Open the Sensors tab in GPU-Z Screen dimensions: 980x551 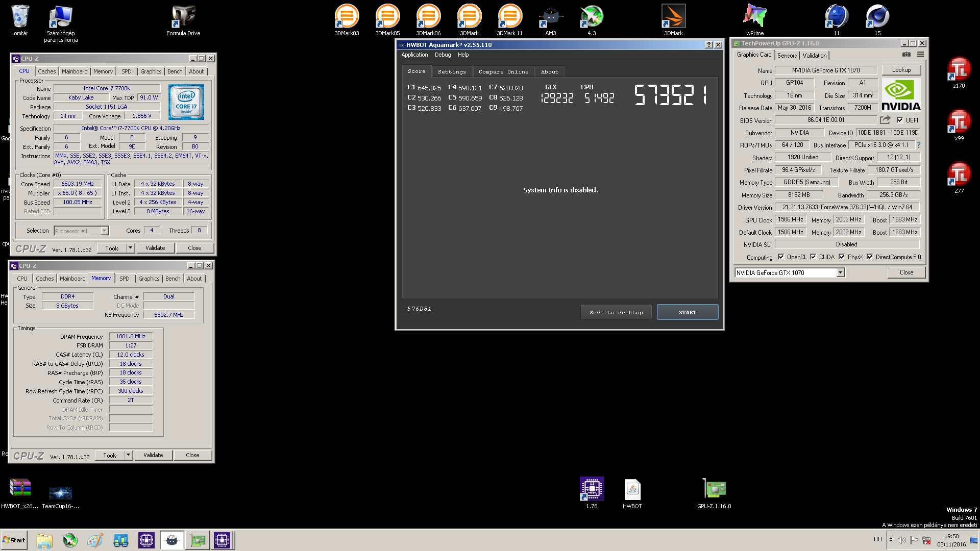[787, 56]
